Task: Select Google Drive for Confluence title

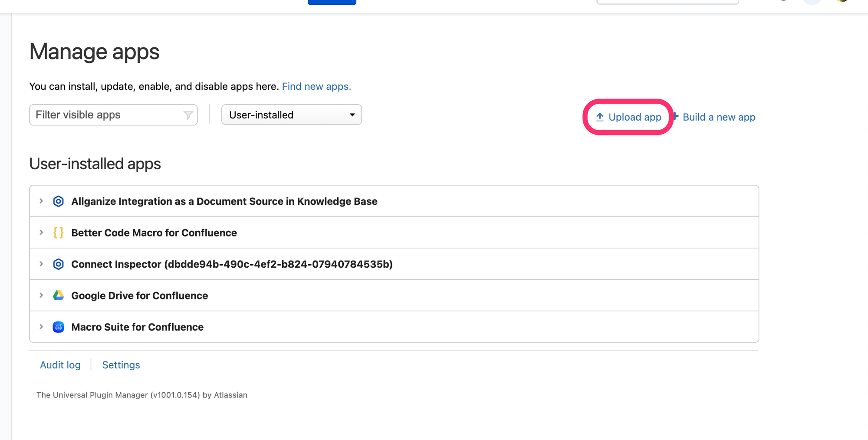Action: (x=140, y=296)
